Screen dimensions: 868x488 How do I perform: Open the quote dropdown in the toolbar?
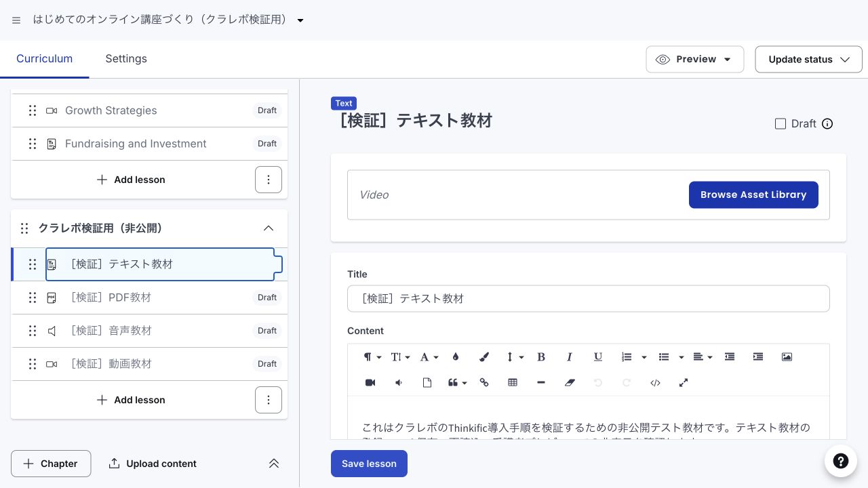457,383
